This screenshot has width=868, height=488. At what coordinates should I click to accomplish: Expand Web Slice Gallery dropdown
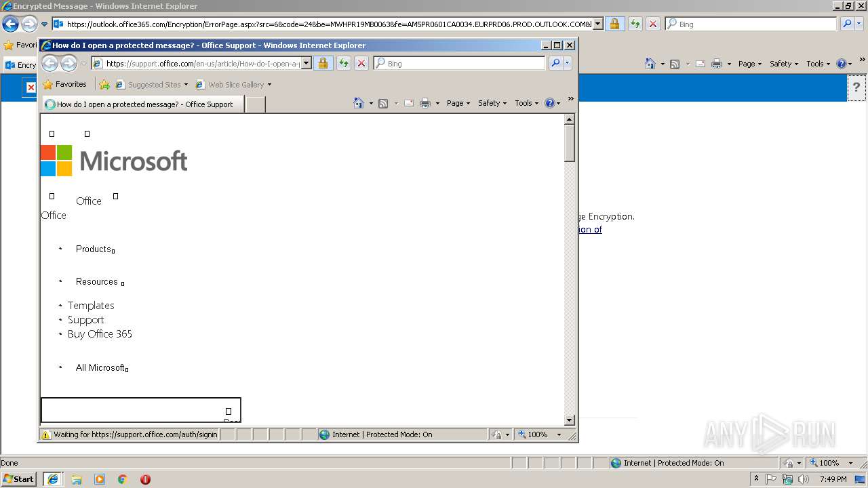pyautogui.click(x=269, y=85)
